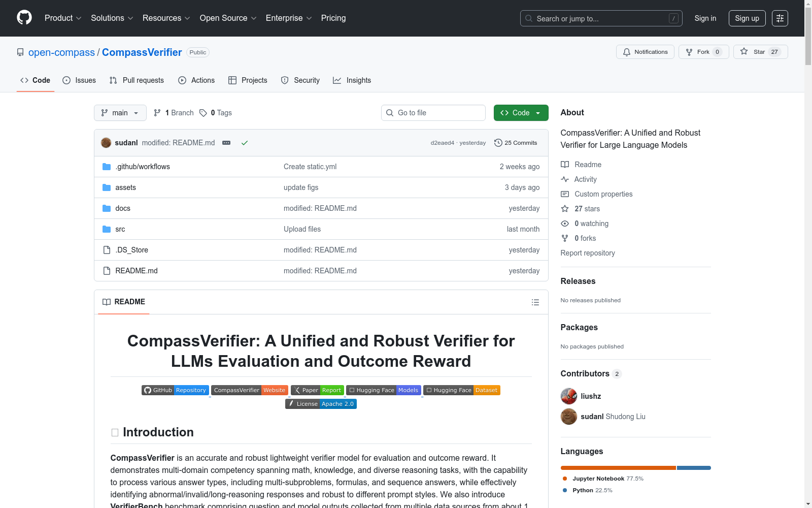This screenshot has height=508, width=812.
Task: Expand the Solutions menu
Action: [x=112, y=18]
